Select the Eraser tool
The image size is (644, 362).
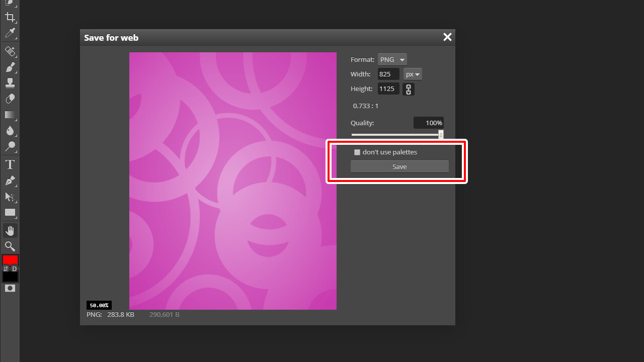(x=10, y=99)
